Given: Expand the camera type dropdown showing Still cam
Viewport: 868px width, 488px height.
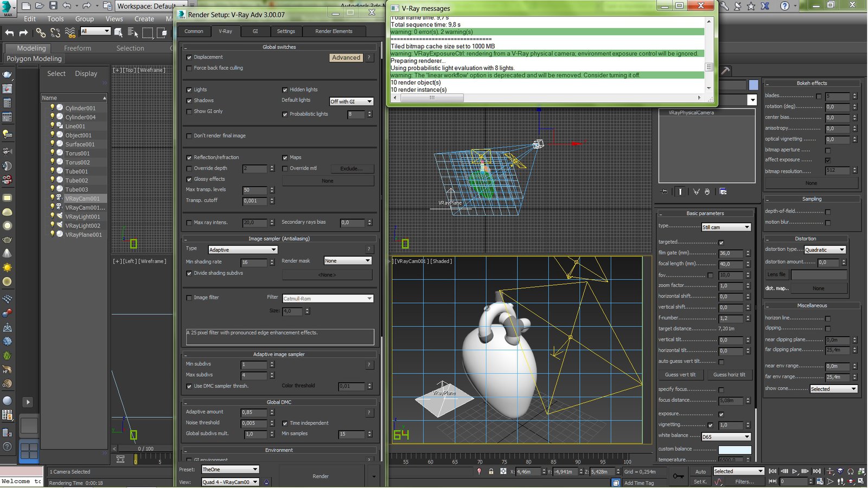Looking at the screenshot, I should (726, 227).
